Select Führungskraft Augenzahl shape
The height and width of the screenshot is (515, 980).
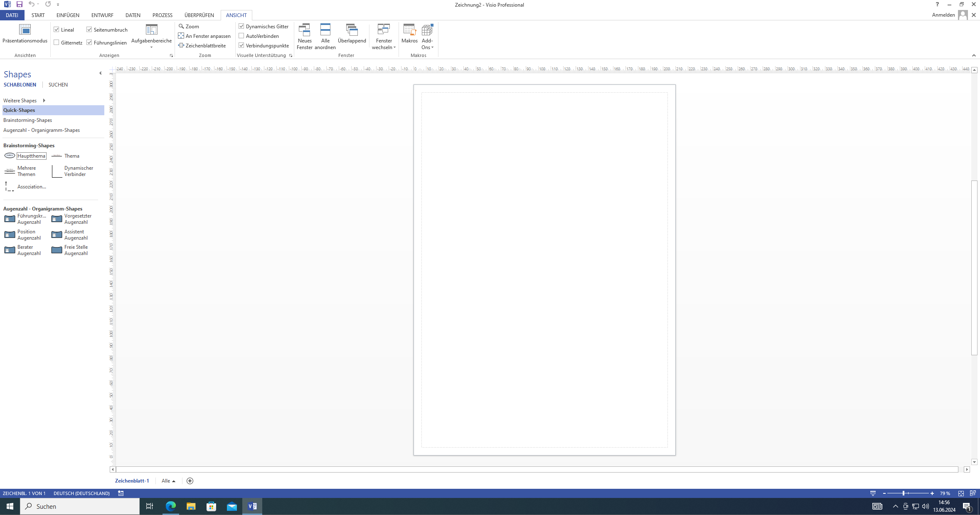coord(25,219)
